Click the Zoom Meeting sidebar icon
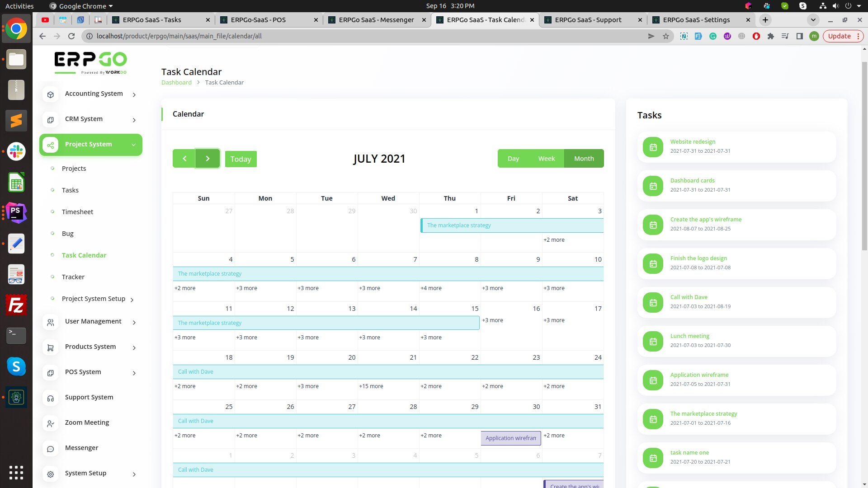The image size is (868, 488). coord(51,423)
